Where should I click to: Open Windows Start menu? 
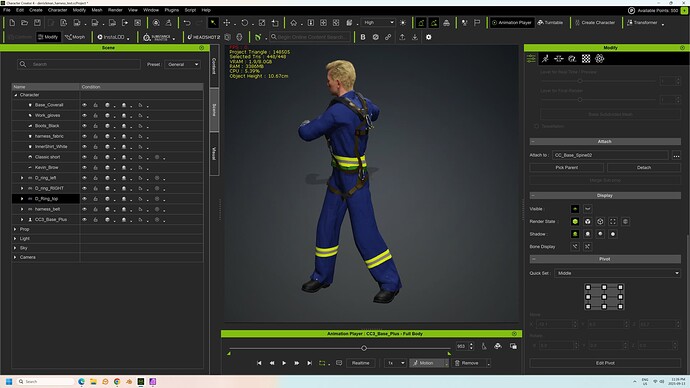[x=9, y=381]
